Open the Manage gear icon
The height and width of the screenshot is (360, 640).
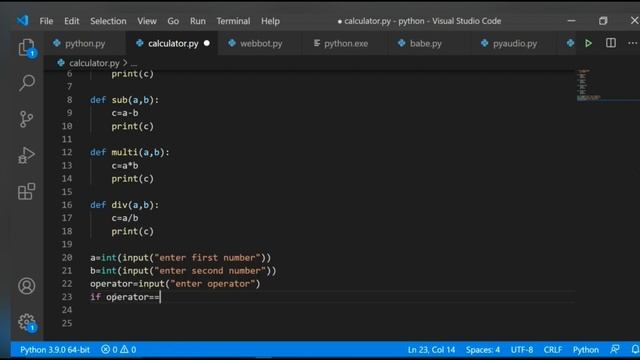coord(27,322)
